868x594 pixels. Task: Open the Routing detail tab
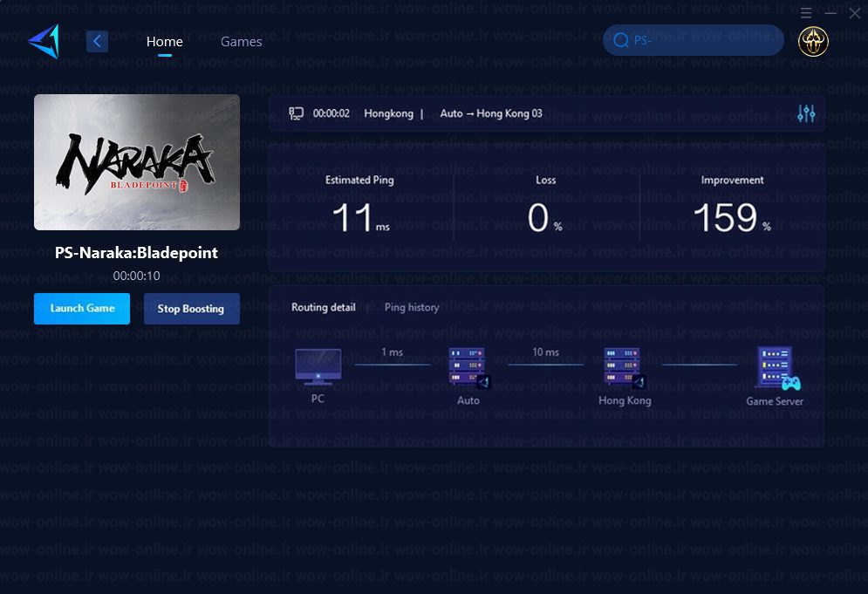(x=324, y=307)
